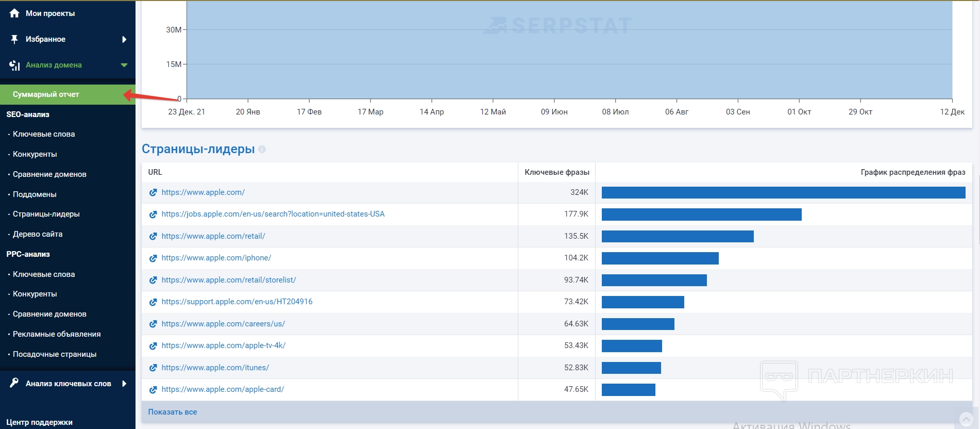Open external link icon for apple-card row
980x429 pixels.
tap(153, 390)
